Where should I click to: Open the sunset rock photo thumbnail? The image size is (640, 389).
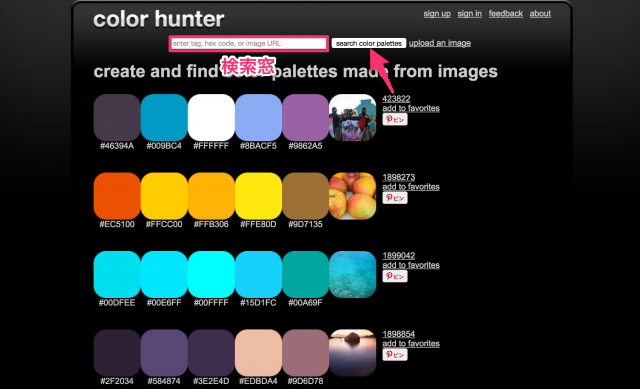(x=353, y=353)
